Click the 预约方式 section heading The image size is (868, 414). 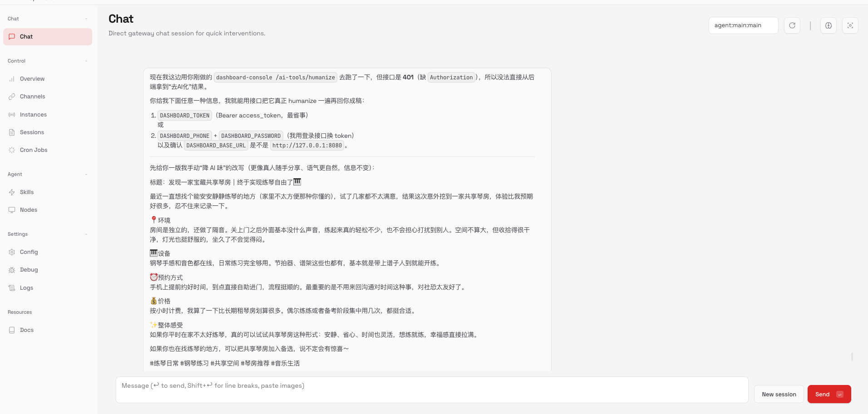167,278
